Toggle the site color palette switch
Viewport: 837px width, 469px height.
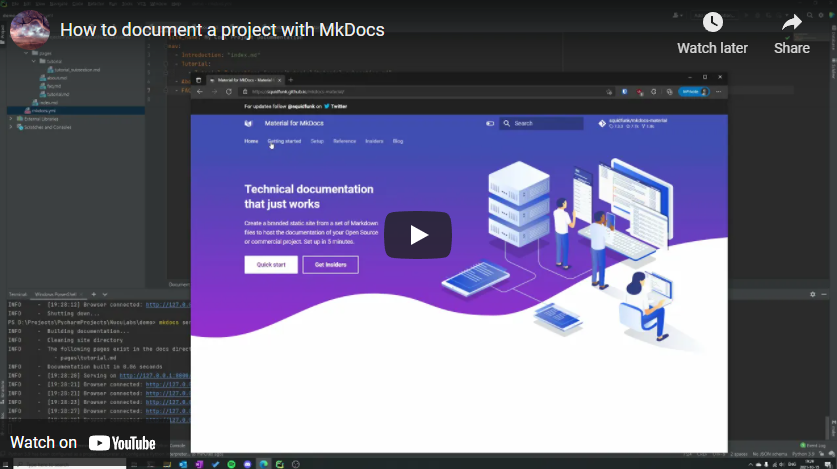(x=490, y=123)
